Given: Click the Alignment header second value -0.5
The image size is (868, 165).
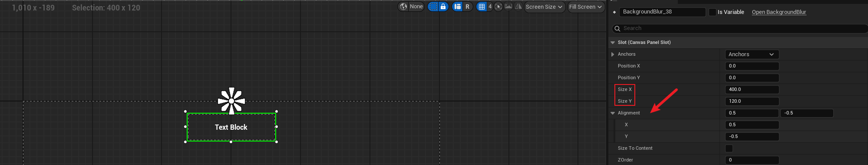Looking at the screenshot, I should pyautogui.click(x=807, y=113).
